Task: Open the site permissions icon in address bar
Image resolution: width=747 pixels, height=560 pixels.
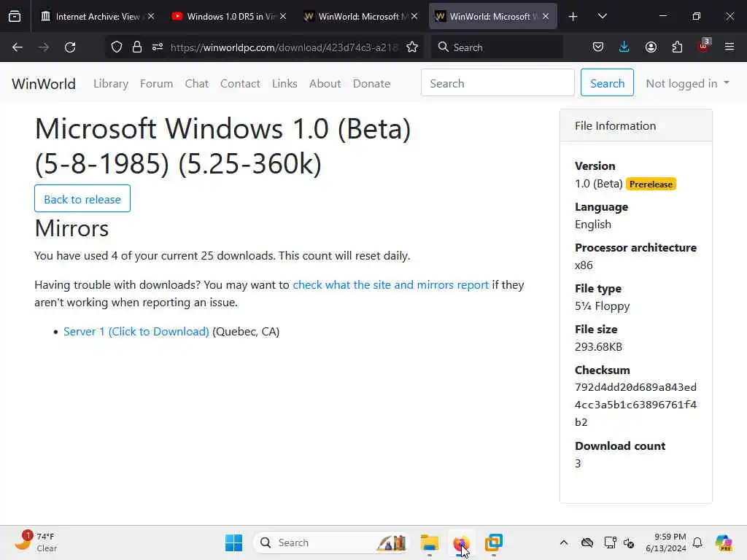Action: pos(158,47)
